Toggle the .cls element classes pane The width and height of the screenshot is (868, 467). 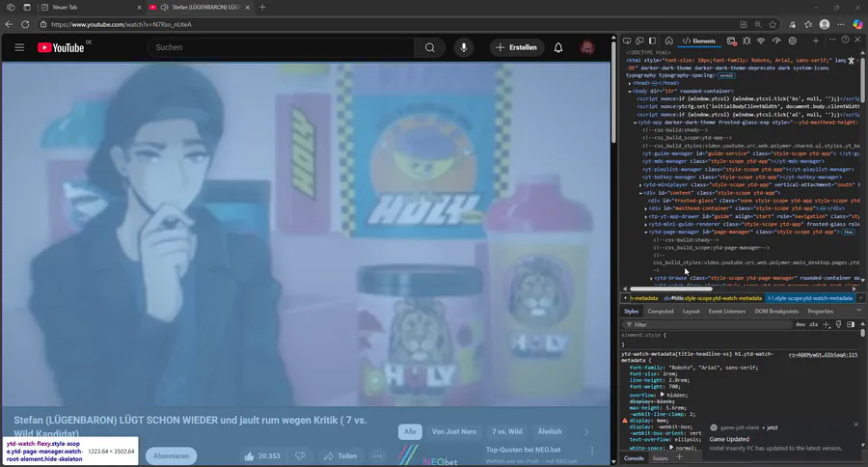tap(813, 324)
